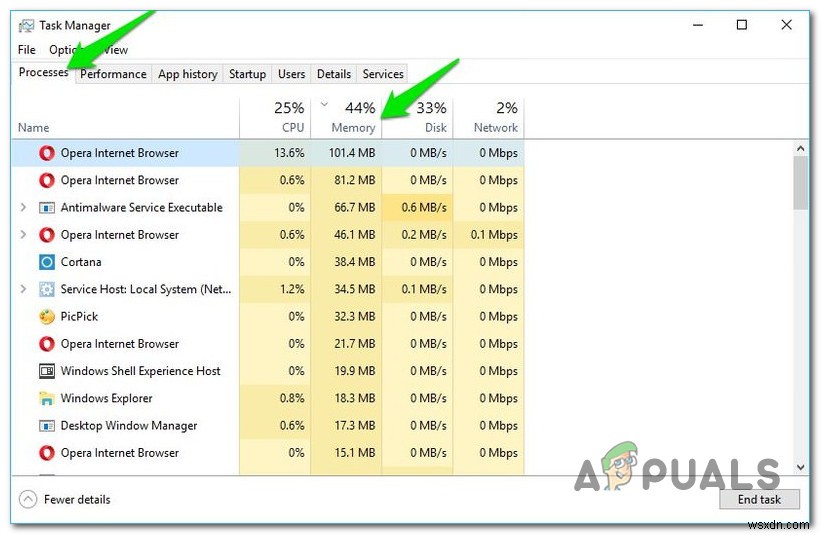Click the 13.6% CPU value

click(x=289, y=153)
